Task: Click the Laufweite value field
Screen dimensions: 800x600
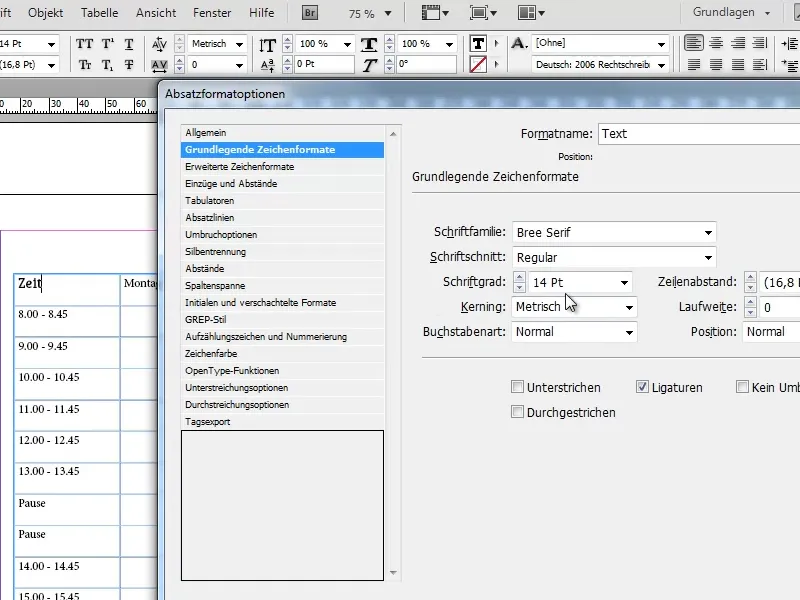Action: [779, 307]
